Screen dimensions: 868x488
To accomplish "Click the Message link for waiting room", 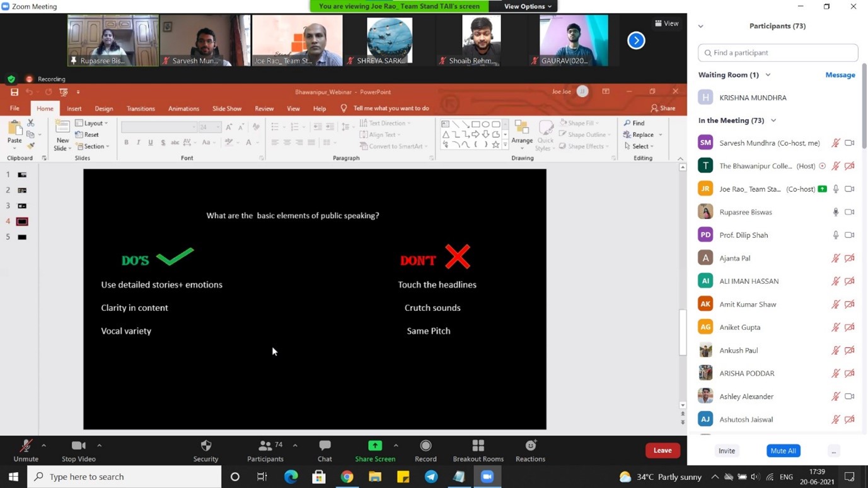I will click(x=840, y=75).
